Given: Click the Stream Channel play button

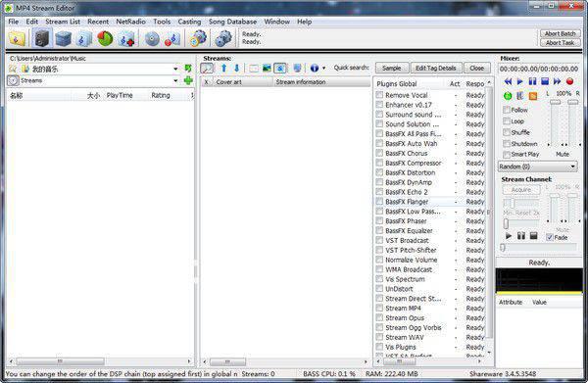Looking at the screenshot, I should pyautogui.click(x=509, y=236).
